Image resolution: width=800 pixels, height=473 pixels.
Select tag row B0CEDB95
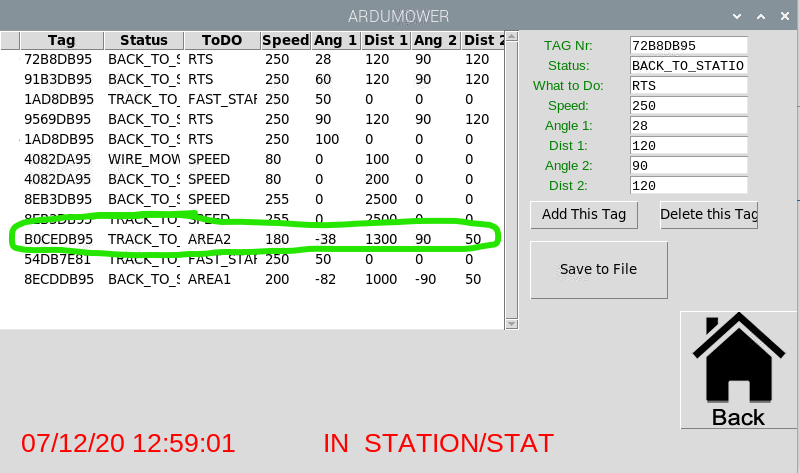pyautogui.click(x=253, y=239)
